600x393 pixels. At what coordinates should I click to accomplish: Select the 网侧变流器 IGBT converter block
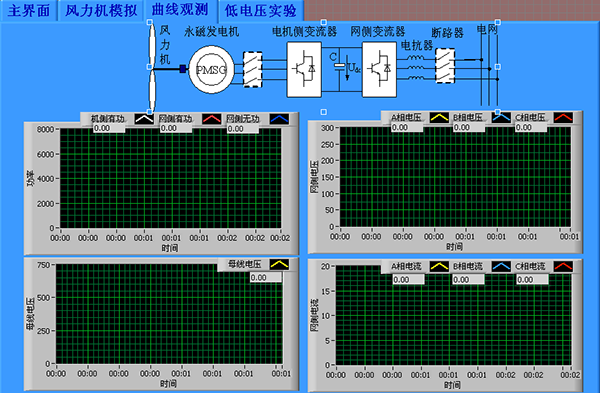[379, 69]
